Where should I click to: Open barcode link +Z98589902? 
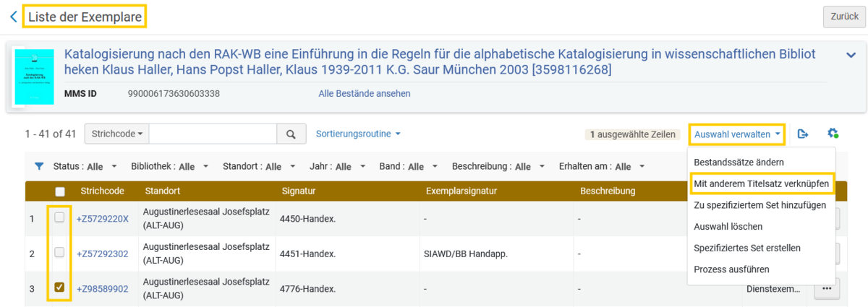103,289
